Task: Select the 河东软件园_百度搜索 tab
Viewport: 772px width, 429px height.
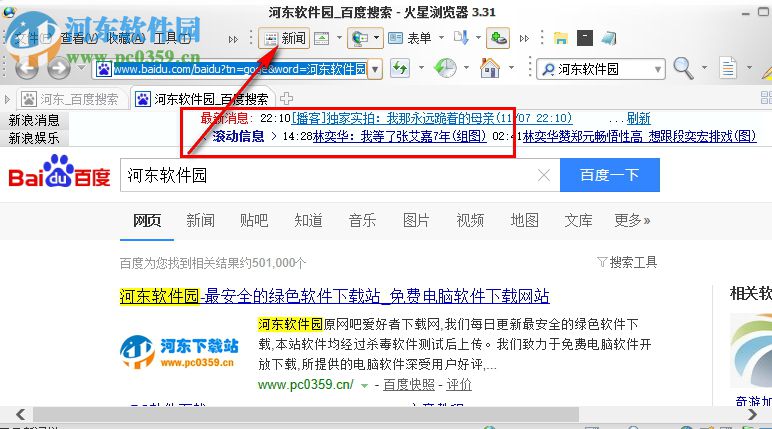Action: 202,99
